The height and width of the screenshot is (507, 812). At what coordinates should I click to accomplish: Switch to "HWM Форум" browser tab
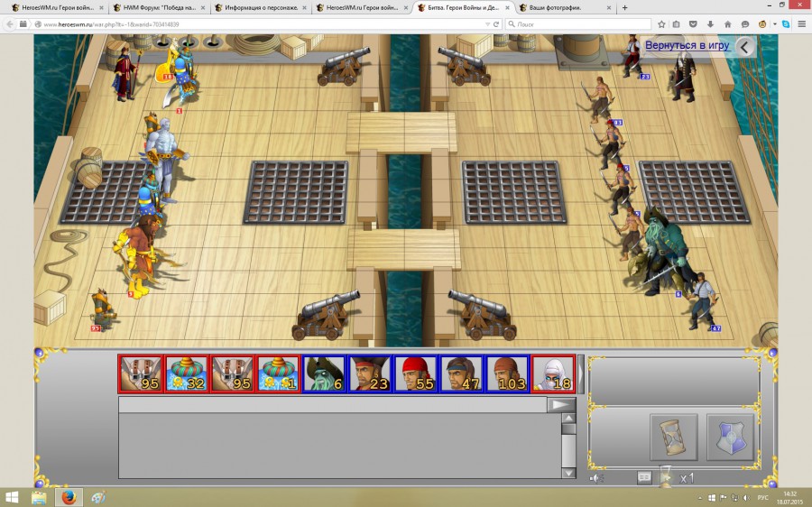coord(159,8)
